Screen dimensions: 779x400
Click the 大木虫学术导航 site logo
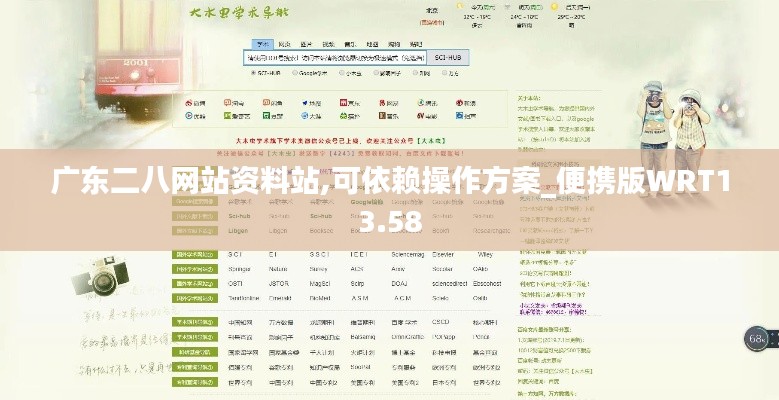(238, 12)
